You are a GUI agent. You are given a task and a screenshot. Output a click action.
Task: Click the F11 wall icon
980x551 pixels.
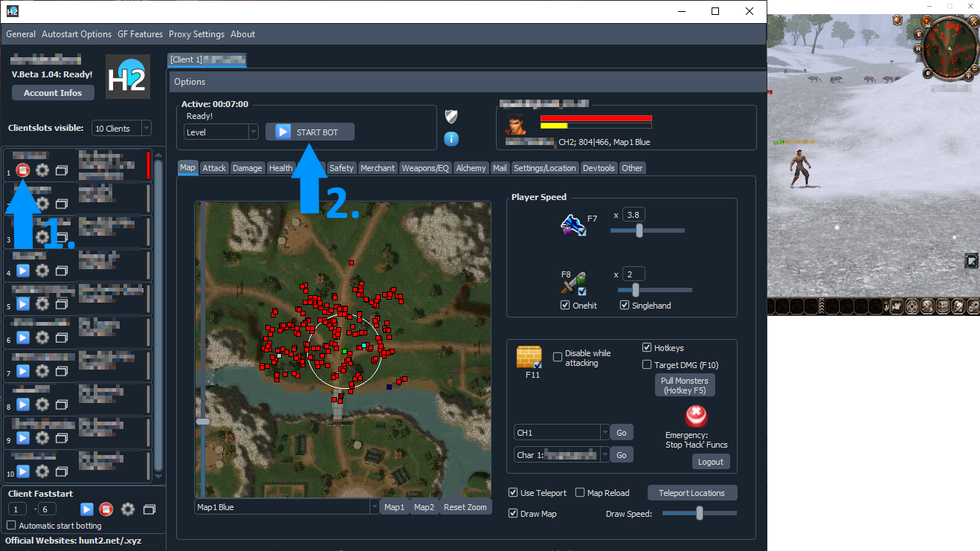[529, 358]
